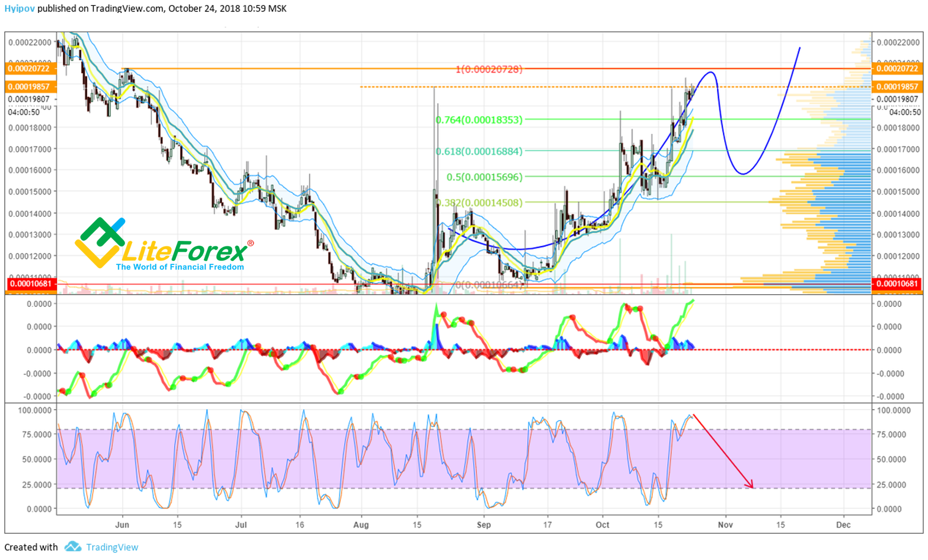The width and height of the screenshot is (928, 560).
Task: Click Dec on the time axis
Action: point(843,525)
